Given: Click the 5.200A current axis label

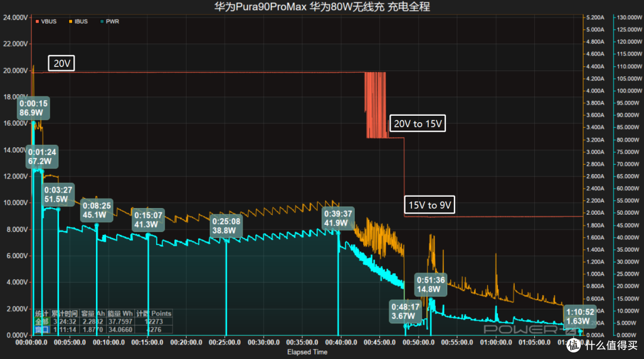Looking at the screenshot, I should (595, 17).
